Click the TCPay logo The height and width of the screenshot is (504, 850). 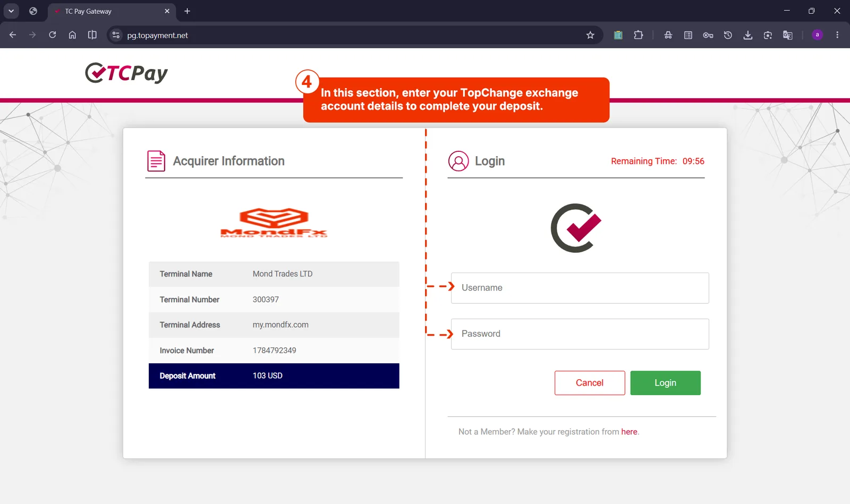point(126,73)
